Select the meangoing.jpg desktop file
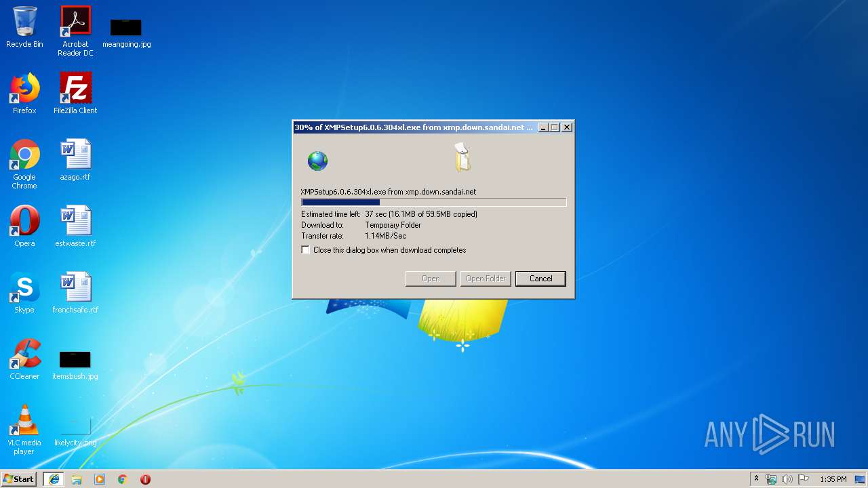The image size is (868, 488). point(126,33)
